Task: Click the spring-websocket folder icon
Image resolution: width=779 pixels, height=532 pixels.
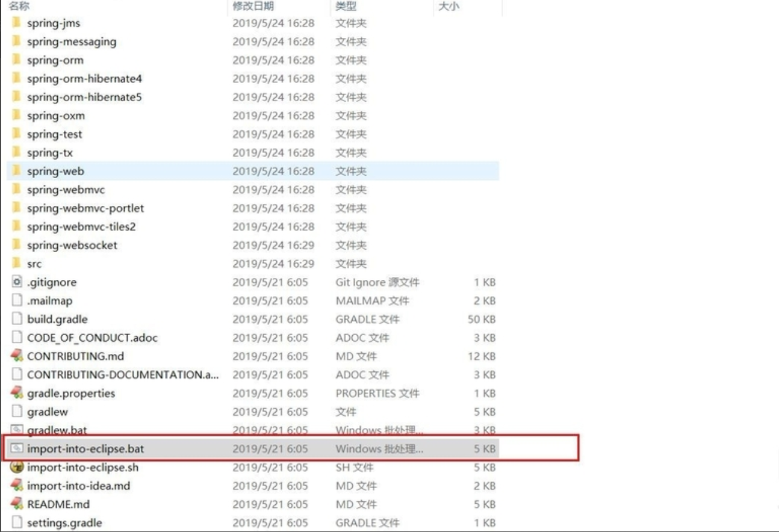Action: point(16,245)
